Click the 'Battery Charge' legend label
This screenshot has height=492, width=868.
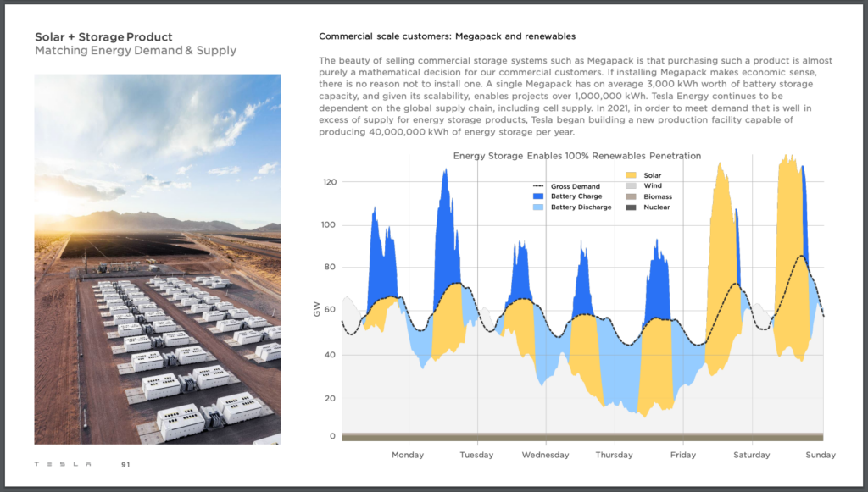(x=576, y=196)
